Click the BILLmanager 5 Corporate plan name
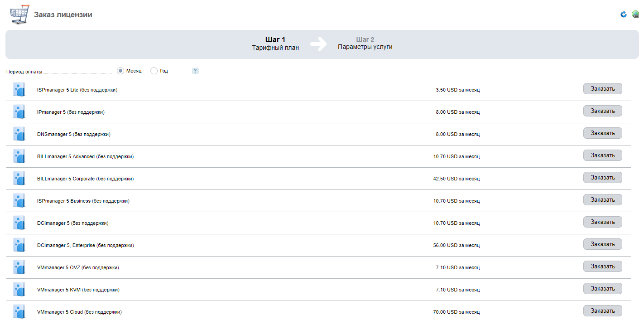 point(86,179)
